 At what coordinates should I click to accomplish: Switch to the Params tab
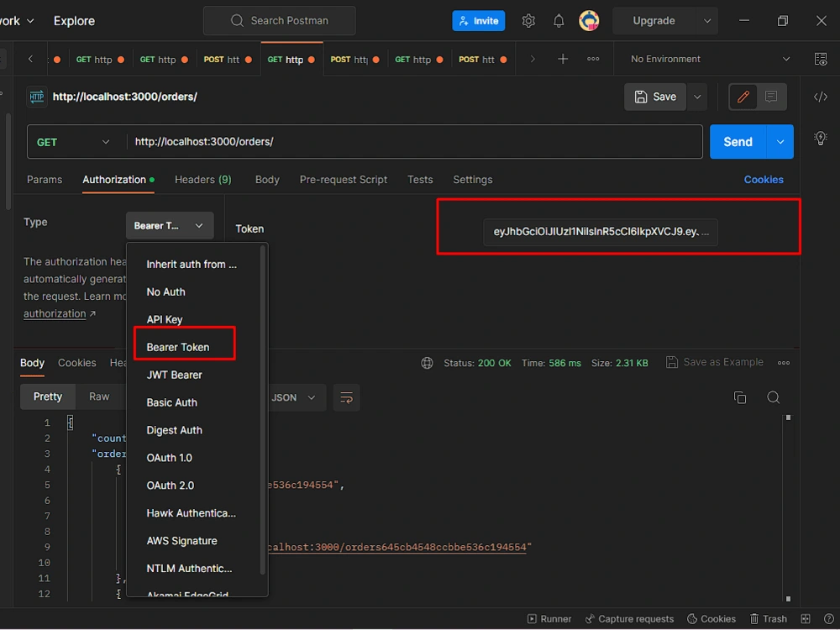click(x=45, y=180)
